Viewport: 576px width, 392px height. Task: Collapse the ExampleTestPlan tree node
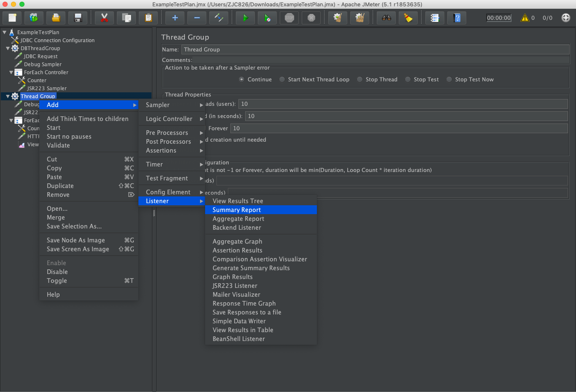(x=4, y=32)
